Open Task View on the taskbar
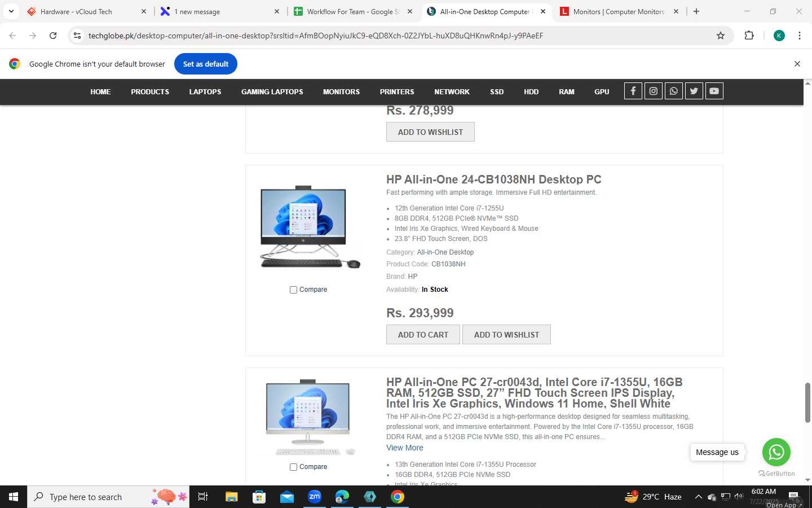The width and height of the screenshot is (812, 508). tap(203, 497)
